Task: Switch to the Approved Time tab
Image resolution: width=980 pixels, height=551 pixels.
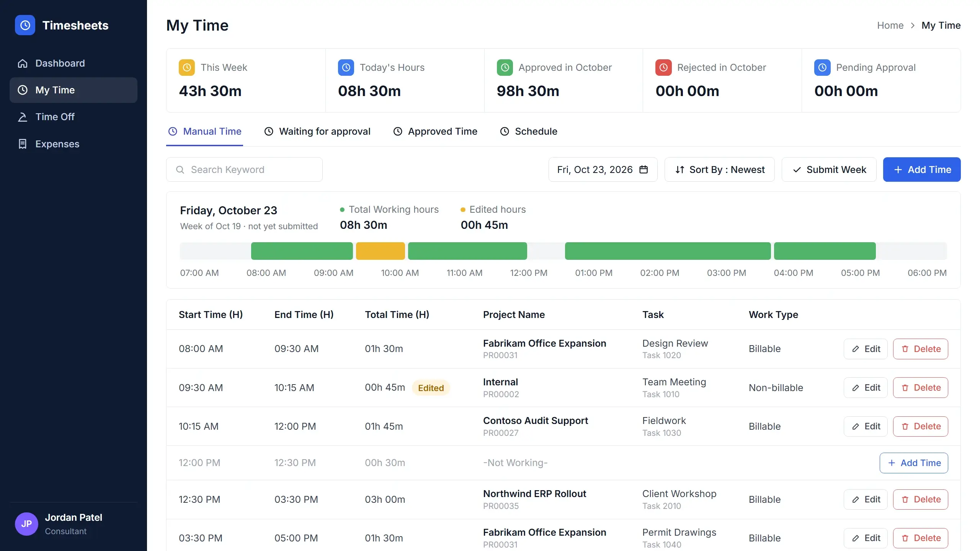Action: click(x=435, y=132)
